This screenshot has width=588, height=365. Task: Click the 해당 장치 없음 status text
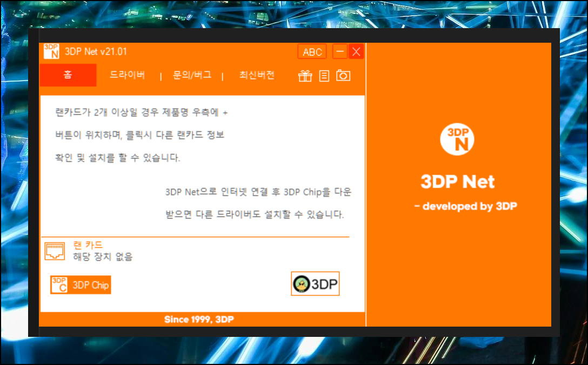click(103, 257)
